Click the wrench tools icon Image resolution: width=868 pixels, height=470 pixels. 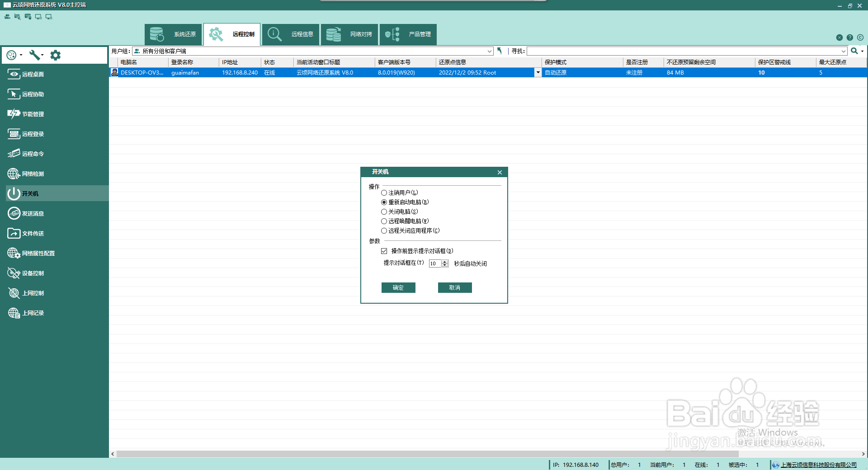34,55
